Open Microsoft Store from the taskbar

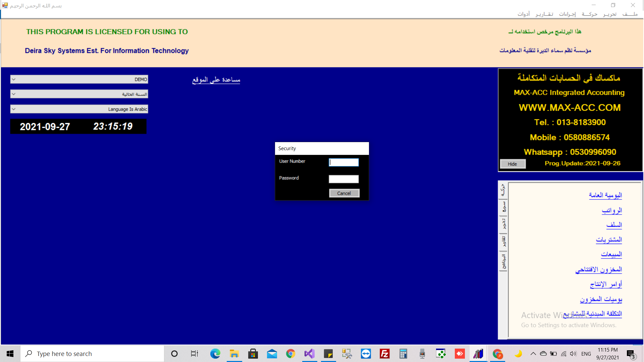click(x=253, y=354)
